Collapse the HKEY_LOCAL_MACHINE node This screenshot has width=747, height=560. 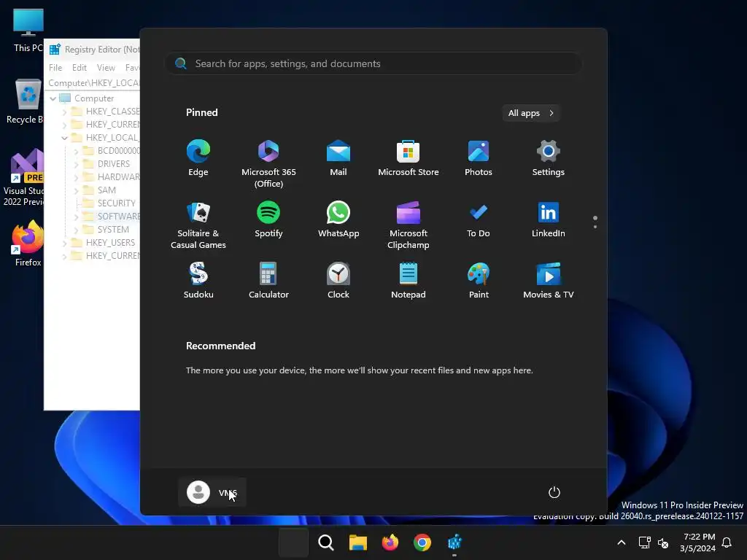point(64,138)
